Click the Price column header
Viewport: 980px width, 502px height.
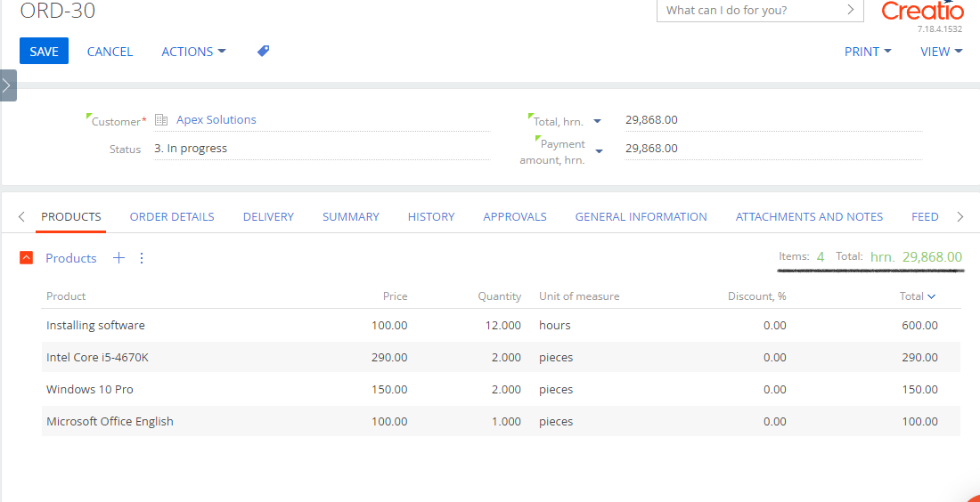click(395, 296)
